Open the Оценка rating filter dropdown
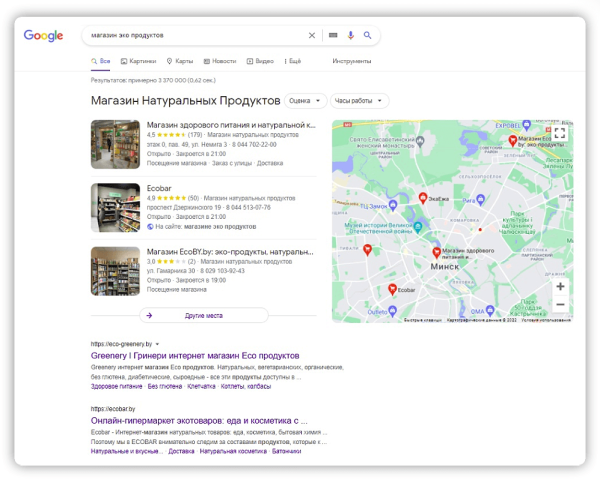600x483 pixels. tap(305, 101)
